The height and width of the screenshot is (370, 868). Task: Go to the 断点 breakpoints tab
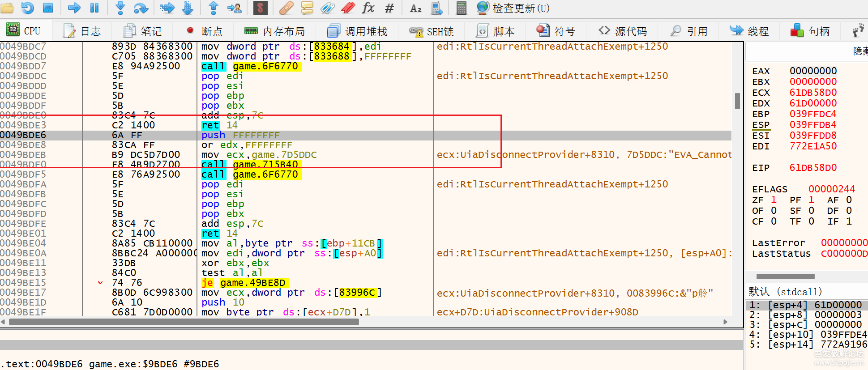tap(205, 31)
